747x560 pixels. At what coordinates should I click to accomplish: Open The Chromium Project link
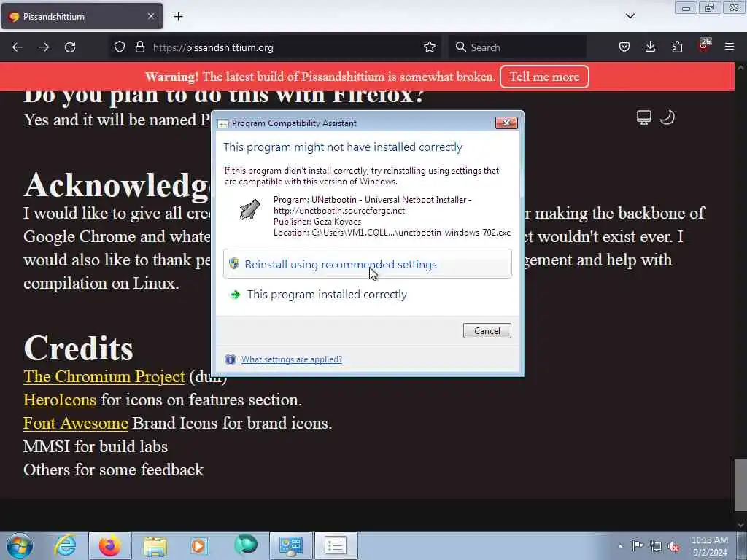(x=104, y=376)
